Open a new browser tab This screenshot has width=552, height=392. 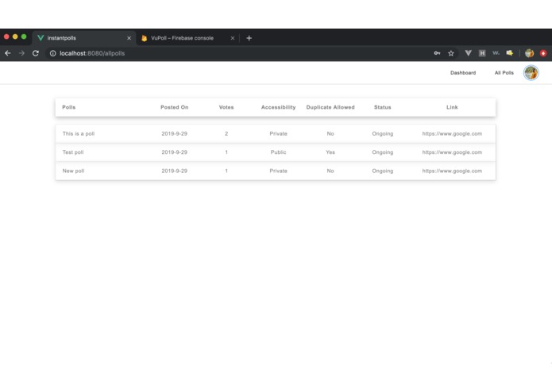tap(249, 38)
